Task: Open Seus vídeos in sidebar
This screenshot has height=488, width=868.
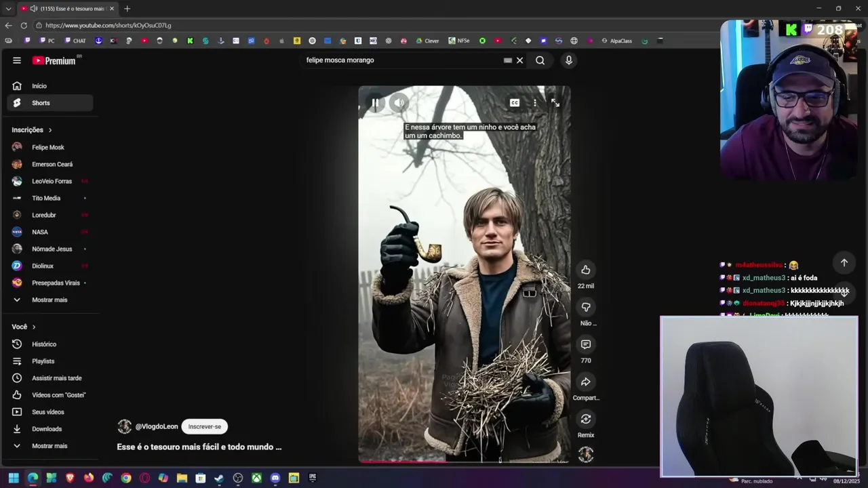Action: click(50, 412)
